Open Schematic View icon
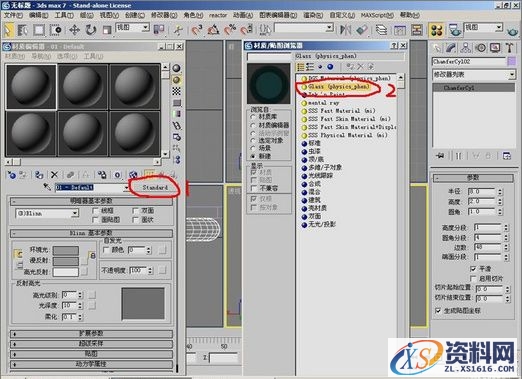 (417, 30)
